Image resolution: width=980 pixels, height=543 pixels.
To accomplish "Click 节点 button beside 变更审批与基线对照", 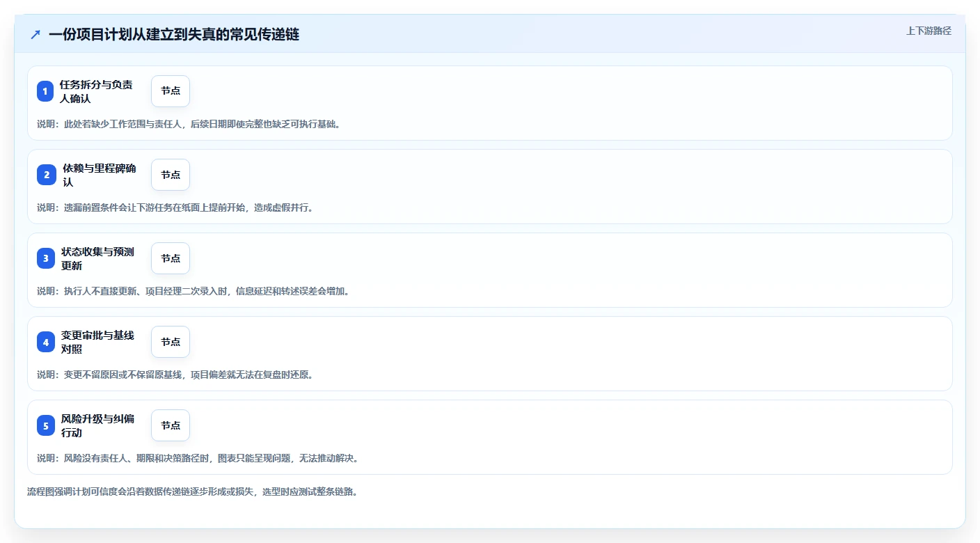I will [171, 342].
